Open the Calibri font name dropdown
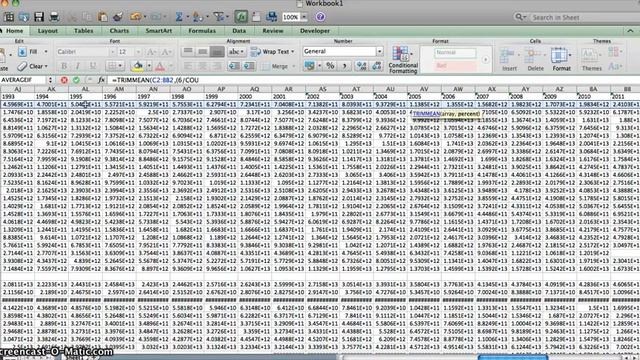This screenshot has height=360, width=640. click(112, 52)
